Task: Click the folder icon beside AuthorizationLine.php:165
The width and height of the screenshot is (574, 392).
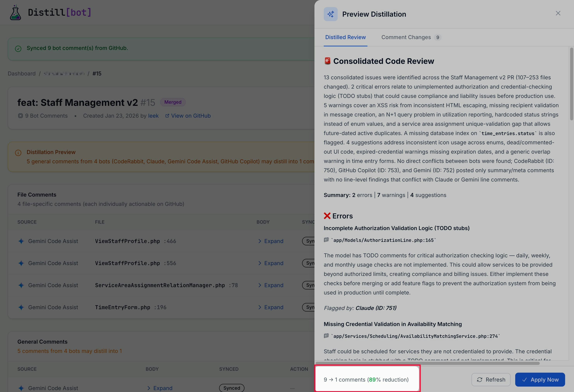Action: tap(326, 240)
